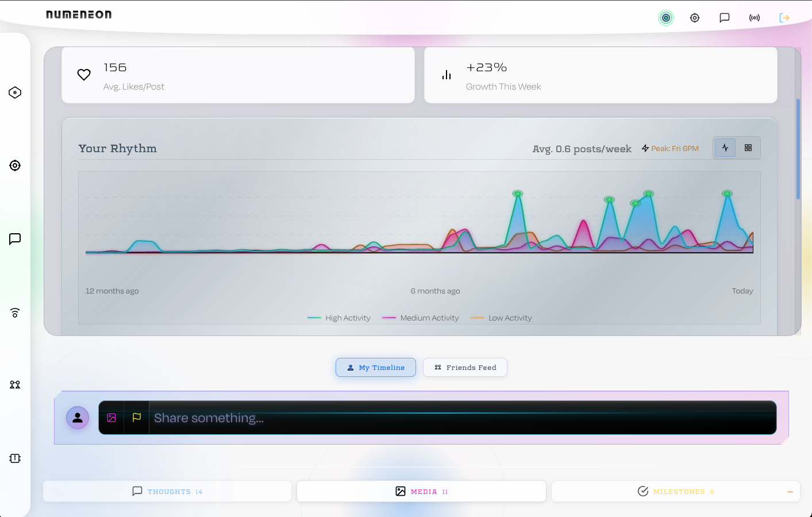Viewport: 812px width, 517px height.
Task: Open the ticket icon in left sidebar
Action: click(x=15, y=458)
